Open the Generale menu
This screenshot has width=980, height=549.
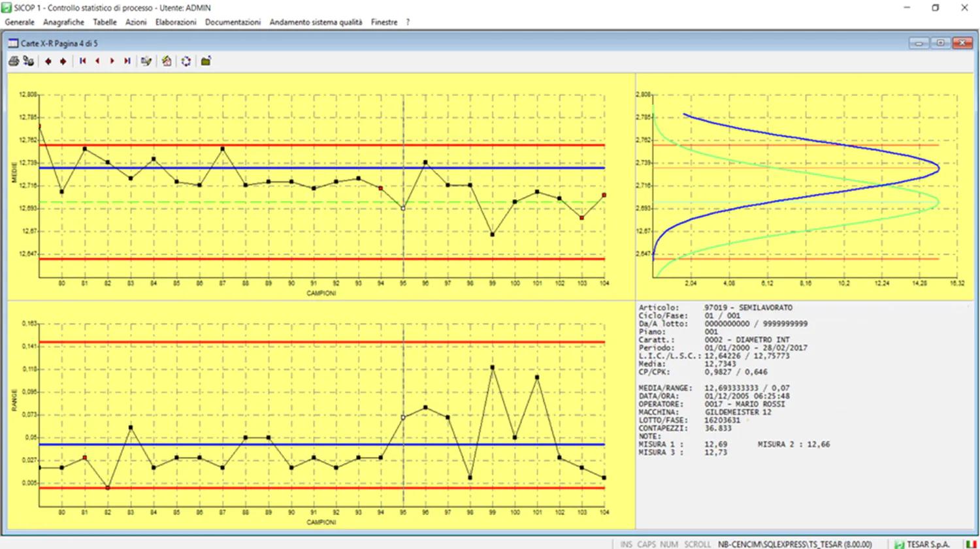click(x=20, y=22)
